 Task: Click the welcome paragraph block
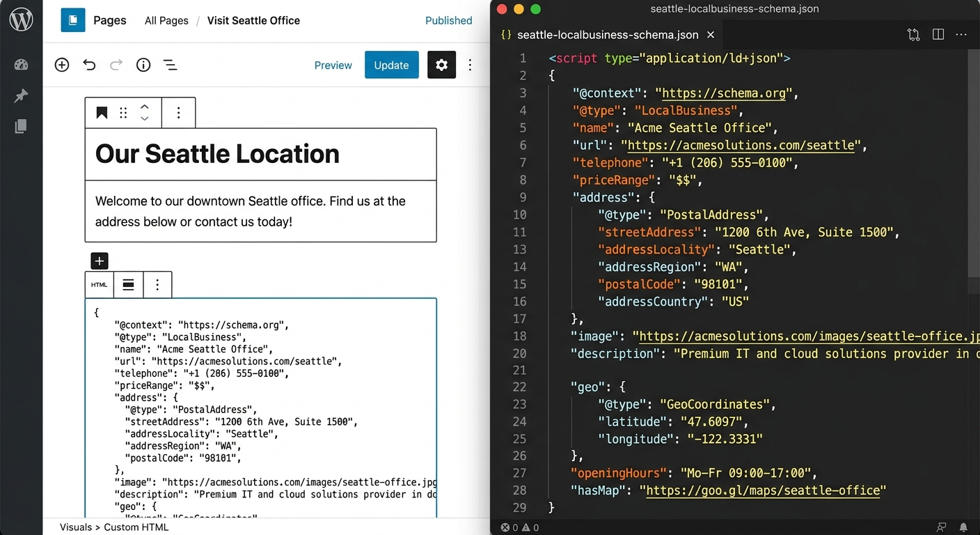(261, 211)
